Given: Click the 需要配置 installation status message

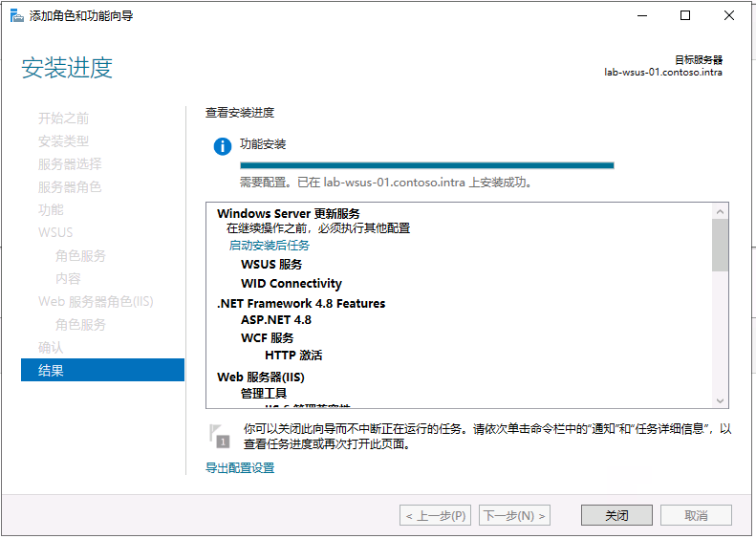Looking at the screenshot, I should (386, 183).
